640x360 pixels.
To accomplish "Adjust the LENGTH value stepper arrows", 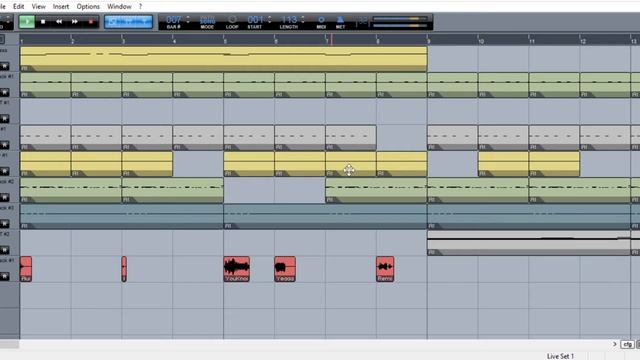I will click(x=303, y=19).
